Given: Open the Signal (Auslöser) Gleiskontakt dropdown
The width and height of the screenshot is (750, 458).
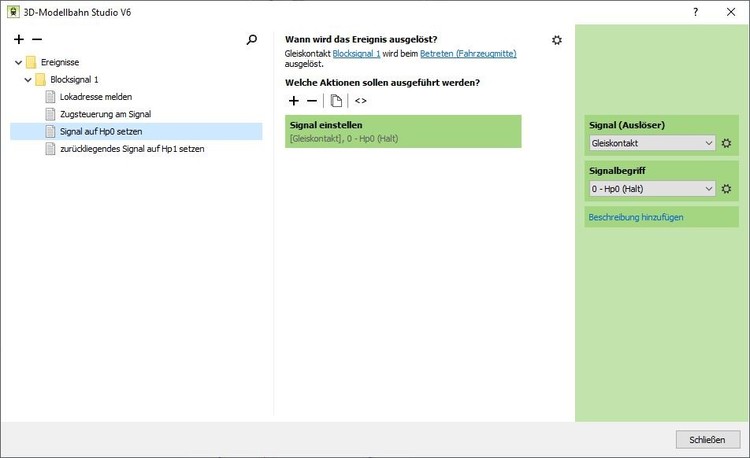Looking at the screenshot, I should coord(652,144).
